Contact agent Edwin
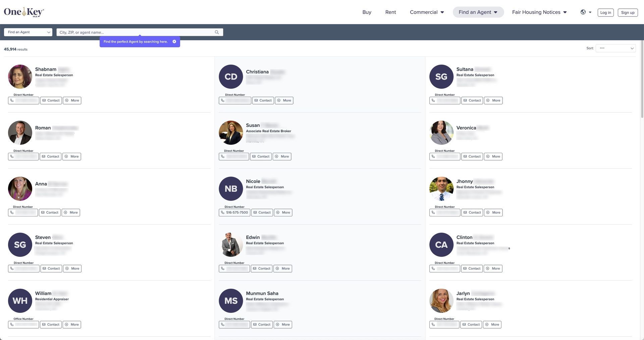This screenshot has width=644, height=340. (x=262, y=269)
